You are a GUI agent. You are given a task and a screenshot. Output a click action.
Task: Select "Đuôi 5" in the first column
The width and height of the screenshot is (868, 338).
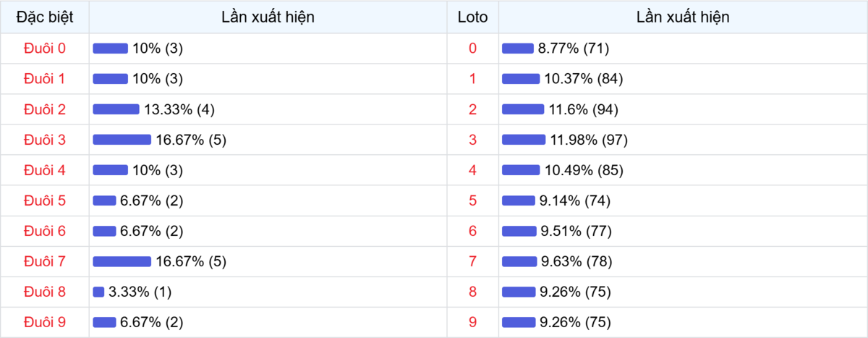click(x=45, y=200)
